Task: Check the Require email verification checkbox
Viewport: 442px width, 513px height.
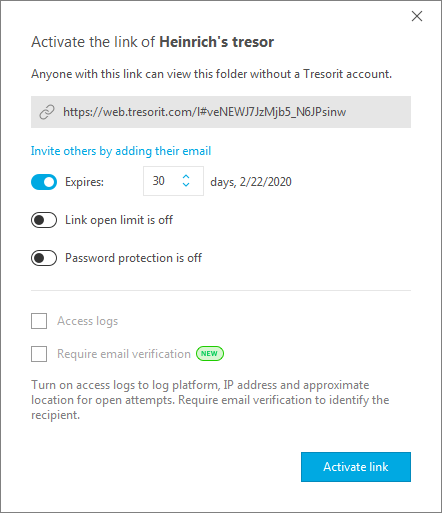Action: pos(39,354)
